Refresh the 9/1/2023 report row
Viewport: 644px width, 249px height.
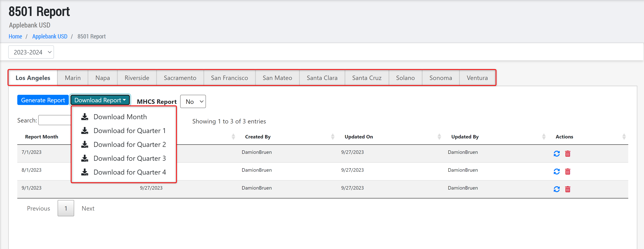pos(556,189)
